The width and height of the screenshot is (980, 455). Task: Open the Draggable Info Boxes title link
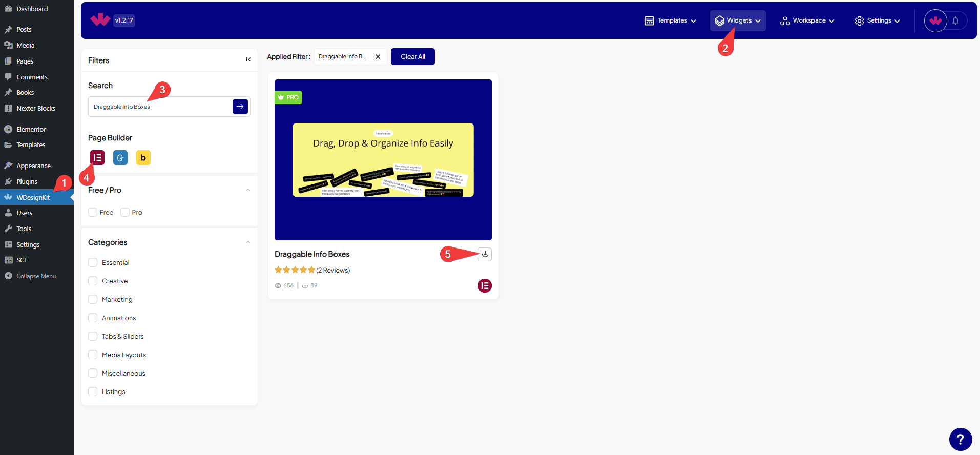point(312,254)
